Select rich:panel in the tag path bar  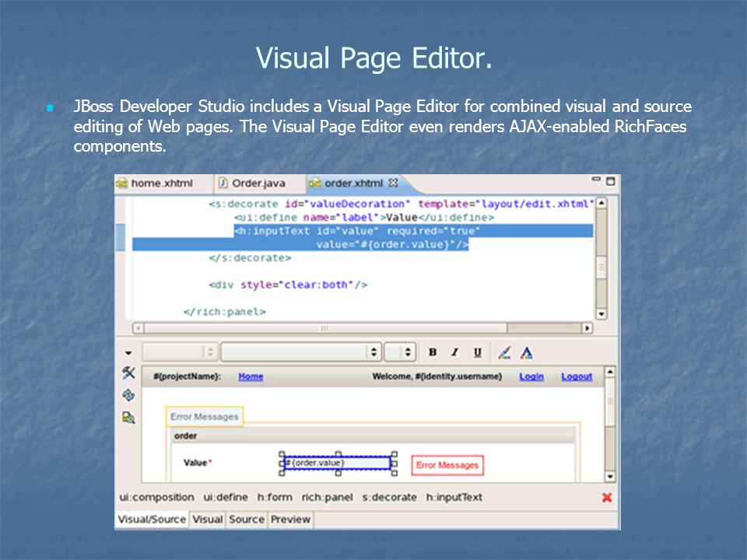pyautogui.click(x=328, y=497)
